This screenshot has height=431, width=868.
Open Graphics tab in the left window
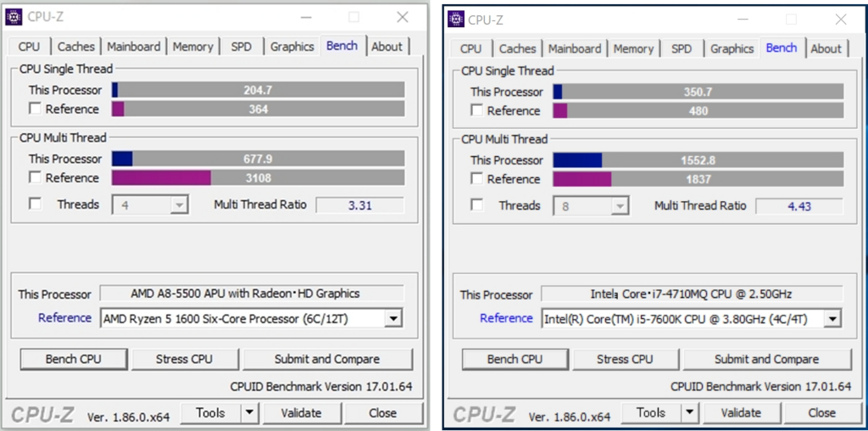292,47
